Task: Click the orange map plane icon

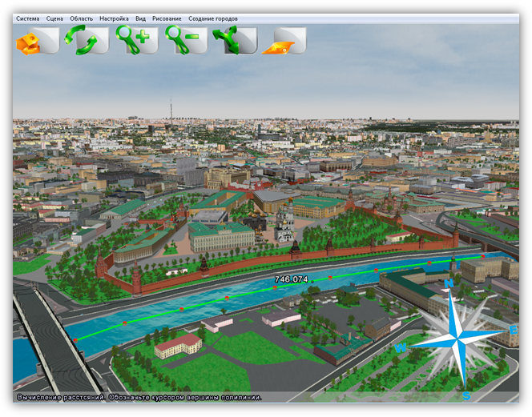Action: [x=284, y=40]
